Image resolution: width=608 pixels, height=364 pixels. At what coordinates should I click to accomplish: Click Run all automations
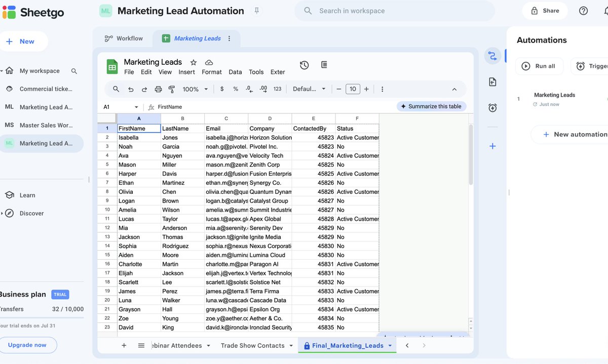[539, 66]
